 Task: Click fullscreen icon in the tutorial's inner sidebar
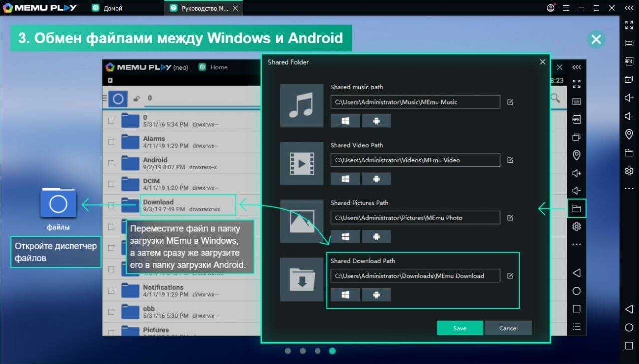click(x=576, y=84)
